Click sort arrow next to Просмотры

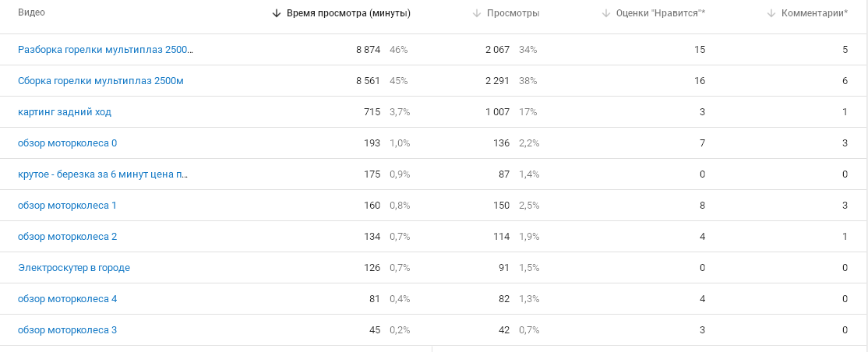[477, 13]
